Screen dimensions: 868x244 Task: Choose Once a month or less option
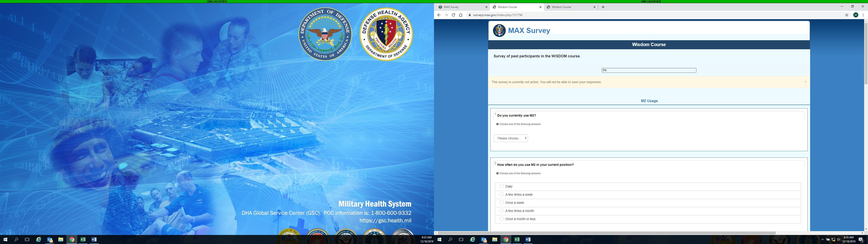point(502,219)
